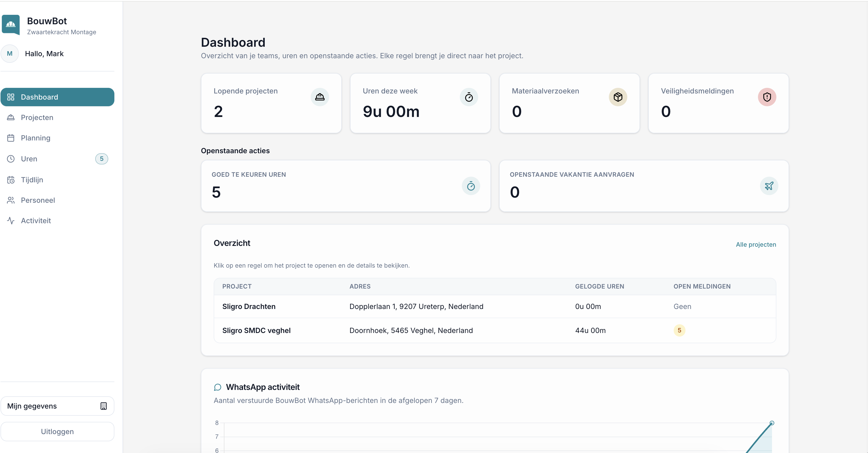Click the yellow 5 open meldingen badge

pos(679,331)
